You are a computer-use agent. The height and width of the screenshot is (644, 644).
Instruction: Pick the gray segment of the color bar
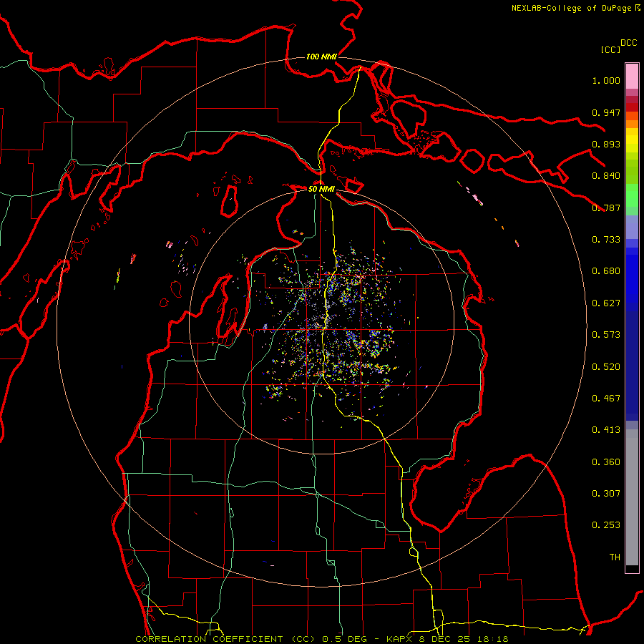(632, 497)
